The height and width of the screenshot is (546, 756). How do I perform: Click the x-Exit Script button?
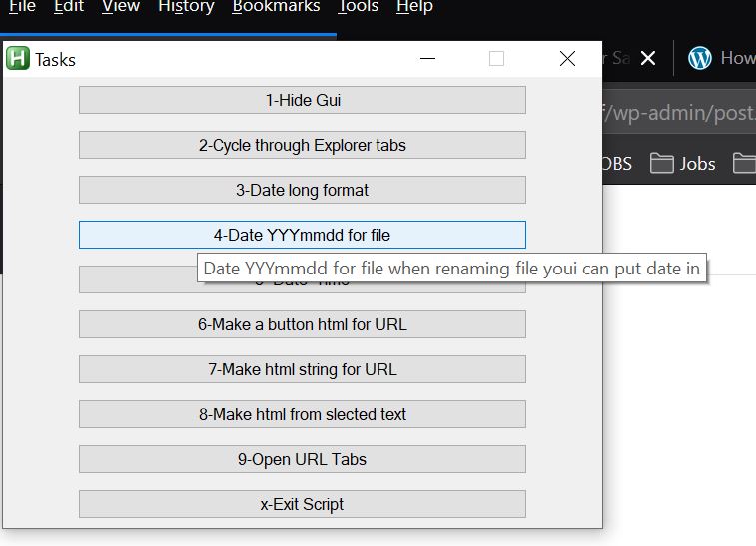pos(302,504)
